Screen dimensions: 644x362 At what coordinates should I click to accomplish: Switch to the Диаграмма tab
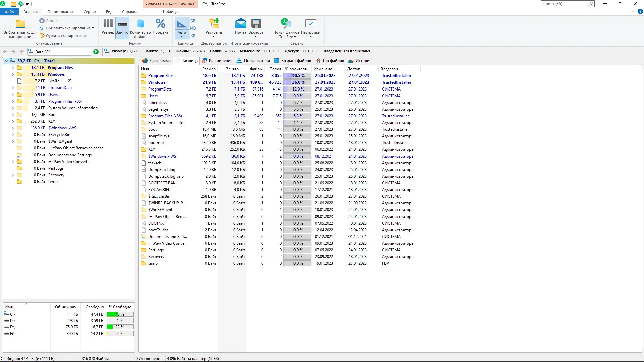pos(156,61)
